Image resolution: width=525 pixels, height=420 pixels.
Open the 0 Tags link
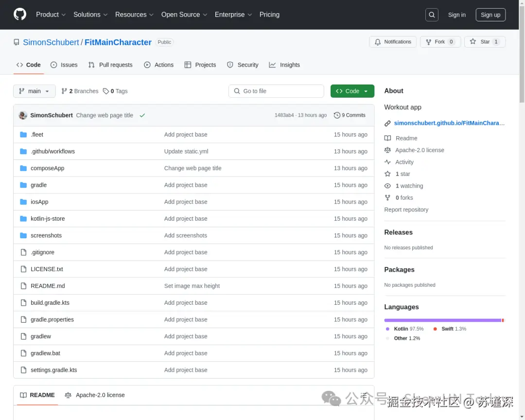(x=115, y=91)
